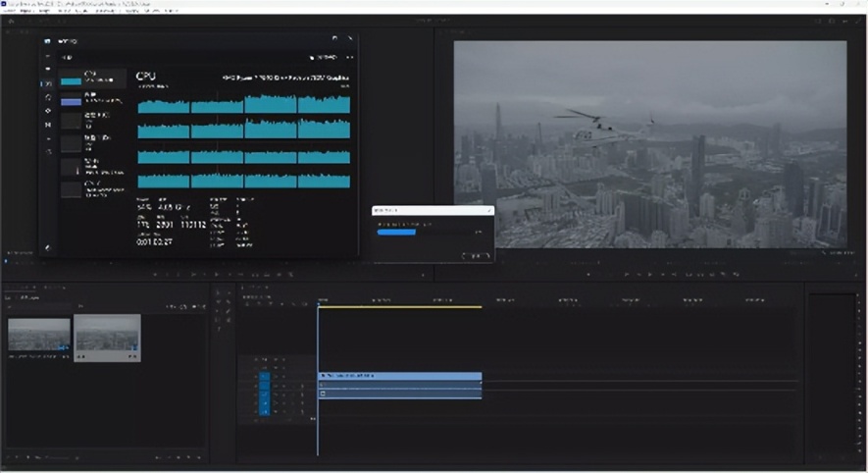Click the timeline playhead marker
This screenshot has height=473, width=868.
click(319, 304)
